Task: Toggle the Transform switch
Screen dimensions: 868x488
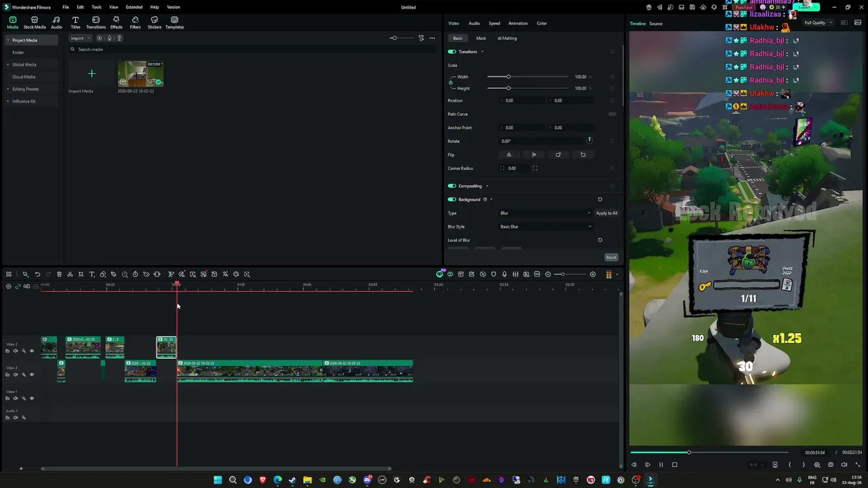Action: (x=452, y=52)
